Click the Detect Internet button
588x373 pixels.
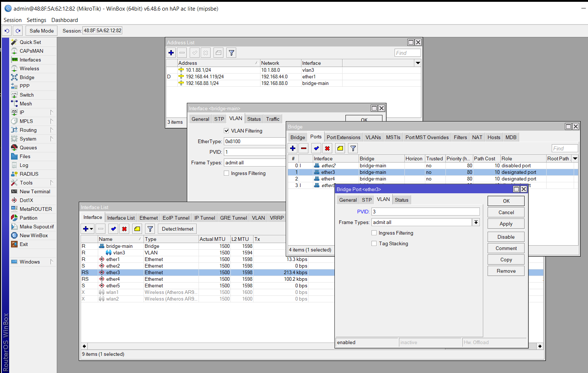pyautogui.click(x=177, y=229)
